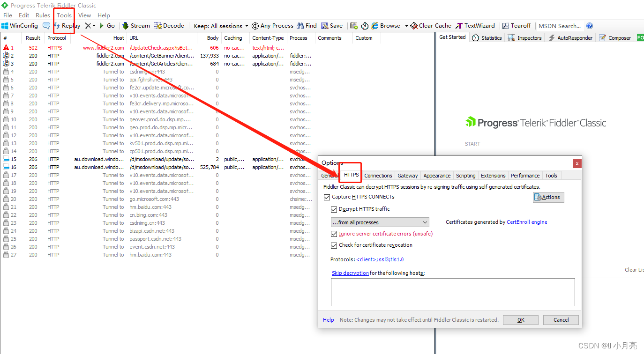Image resolution: width=644 pixels, height=354 pixels.
Task: Click the WinConfig toolbar icon
Action: click(x=5, y=26)
